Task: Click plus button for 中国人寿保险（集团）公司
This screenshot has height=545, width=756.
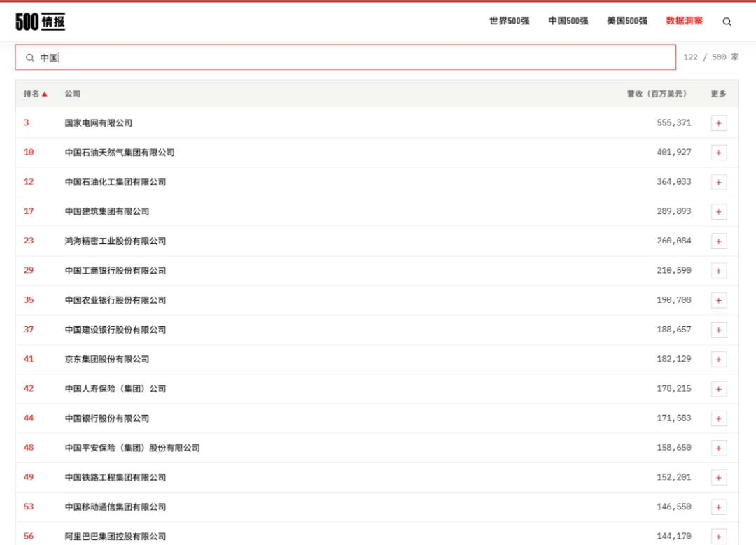Action: 719,390
